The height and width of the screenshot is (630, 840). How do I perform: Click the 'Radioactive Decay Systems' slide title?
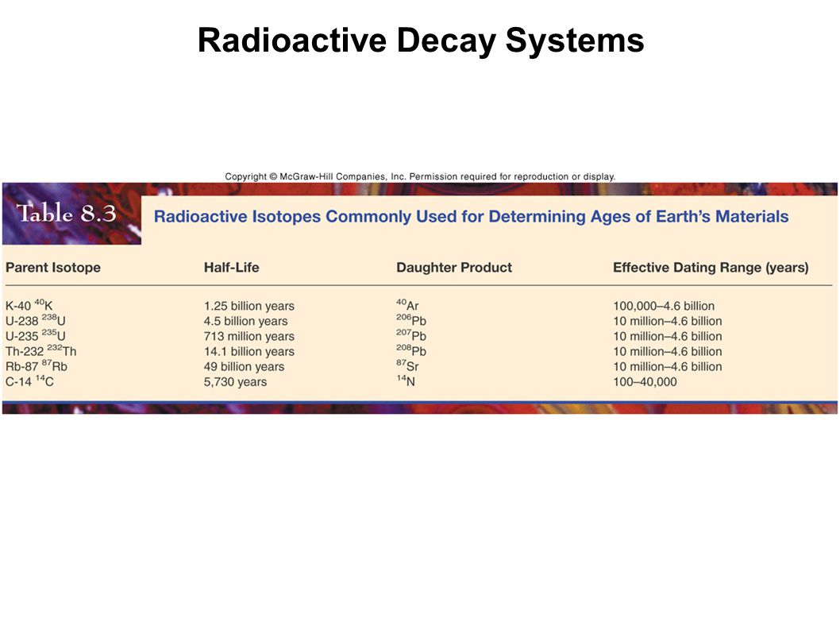point(421,41)
